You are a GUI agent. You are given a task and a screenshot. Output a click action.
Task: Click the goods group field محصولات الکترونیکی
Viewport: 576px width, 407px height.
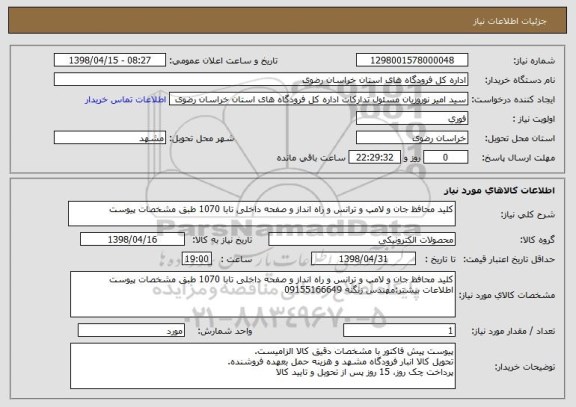[x=362, y=239]
